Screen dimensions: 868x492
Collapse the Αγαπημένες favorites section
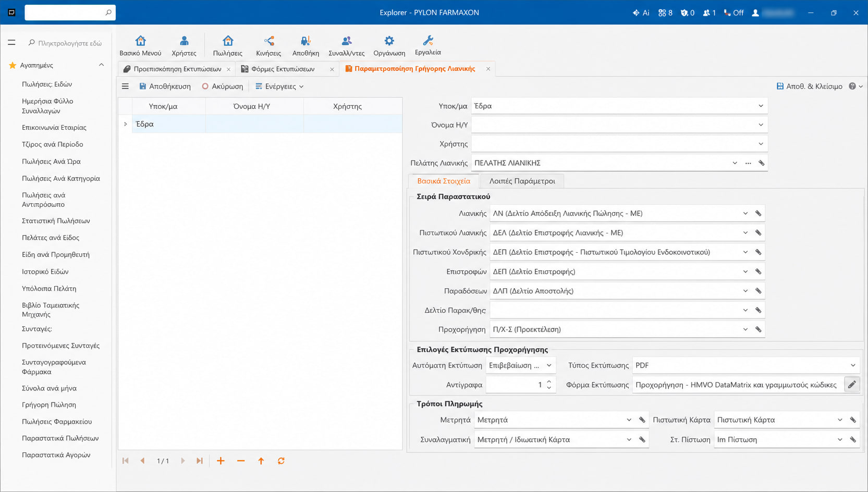click(x=101, y=65)
